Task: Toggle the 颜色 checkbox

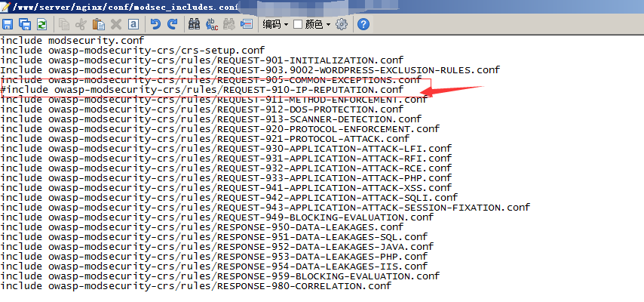Action: tap(298, 24)
